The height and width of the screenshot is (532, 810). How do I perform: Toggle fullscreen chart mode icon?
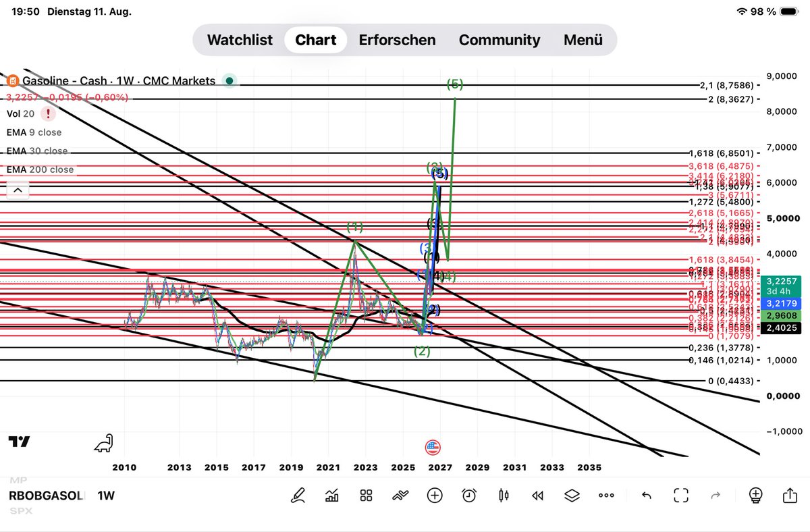[681, 496]
